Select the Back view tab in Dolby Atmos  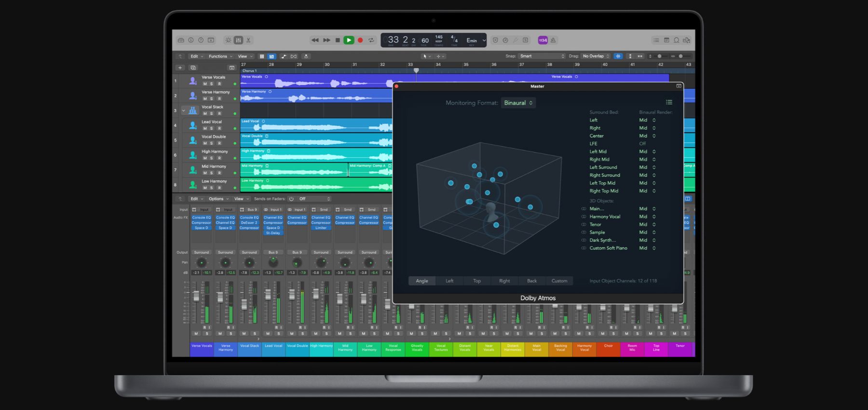532,281
